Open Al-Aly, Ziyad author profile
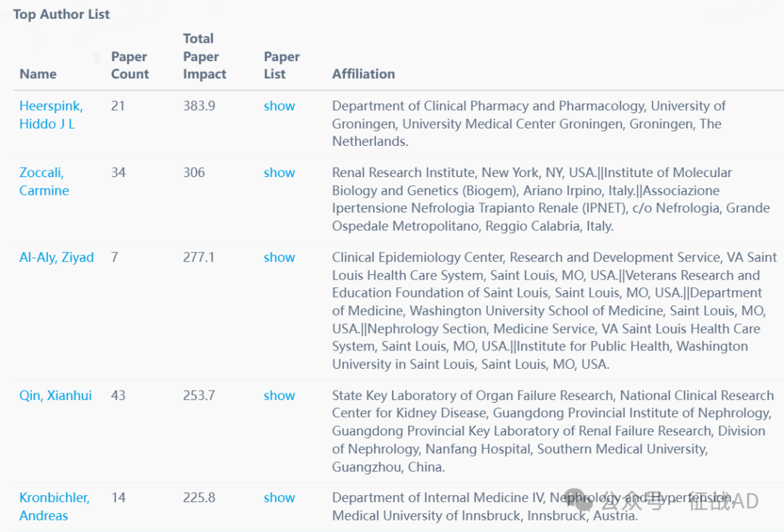This screenshot has height=532, width=784. (57, 258)
